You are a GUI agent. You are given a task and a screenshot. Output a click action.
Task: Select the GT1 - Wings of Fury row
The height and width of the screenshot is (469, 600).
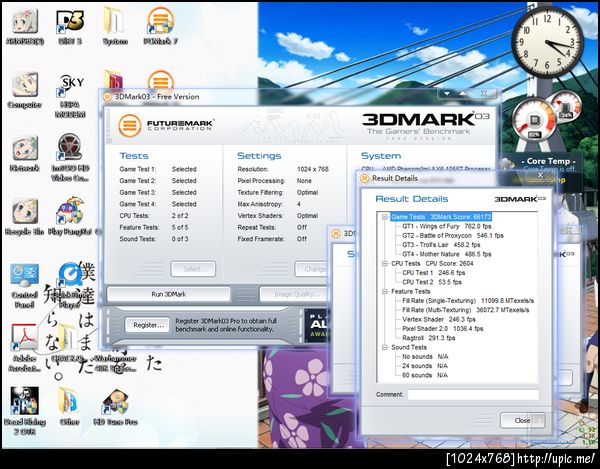447,226
